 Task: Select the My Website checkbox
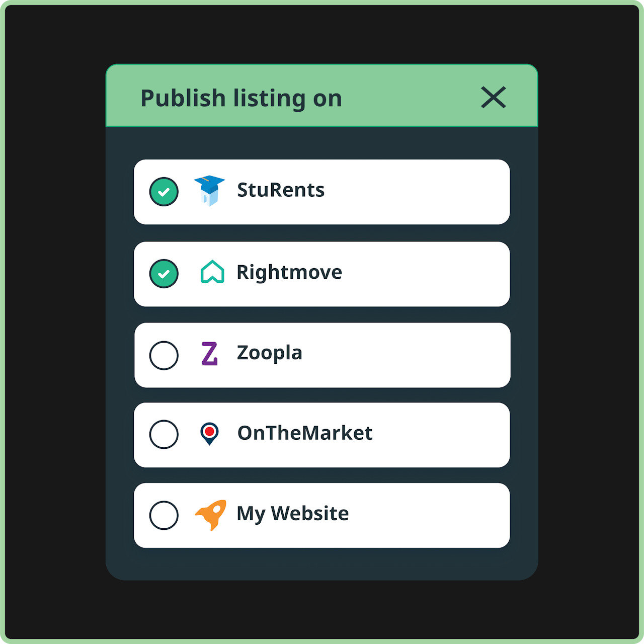tap(164, 515)
